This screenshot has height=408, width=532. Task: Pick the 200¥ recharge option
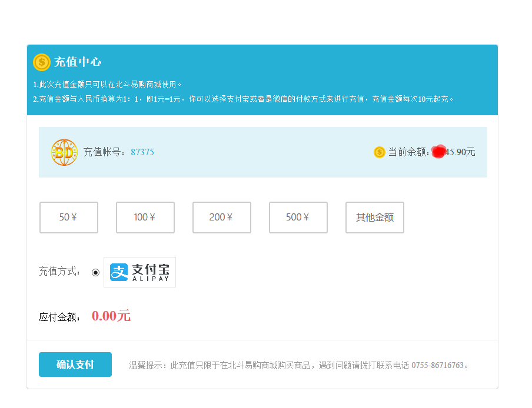click(x=222, y=218)
